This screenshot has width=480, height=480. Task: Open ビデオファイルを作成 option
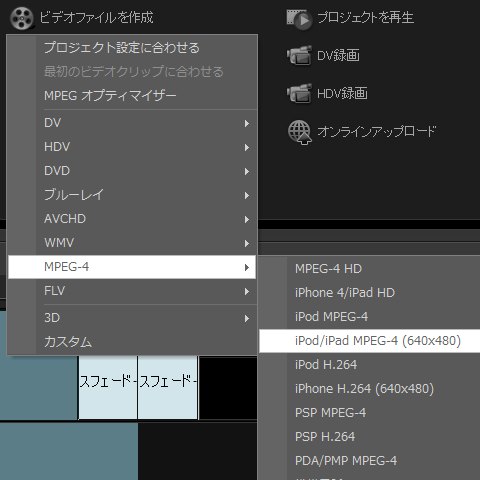(x=96, y=17)
